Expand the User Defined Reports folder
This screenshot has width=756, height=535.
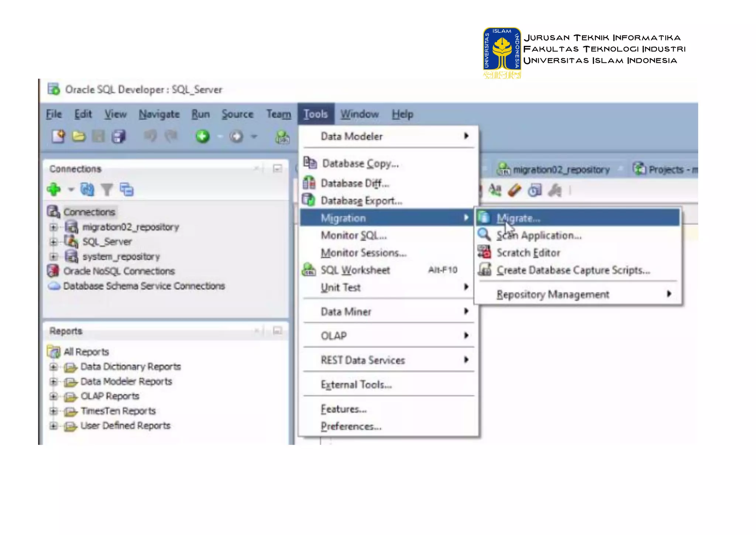point(54,426)
